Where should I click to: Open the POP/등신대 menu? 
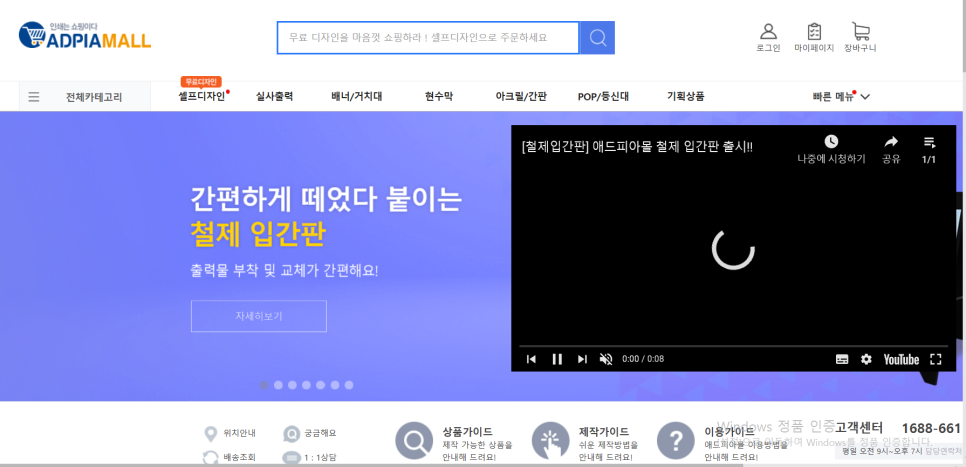click(x=603, y=97)
